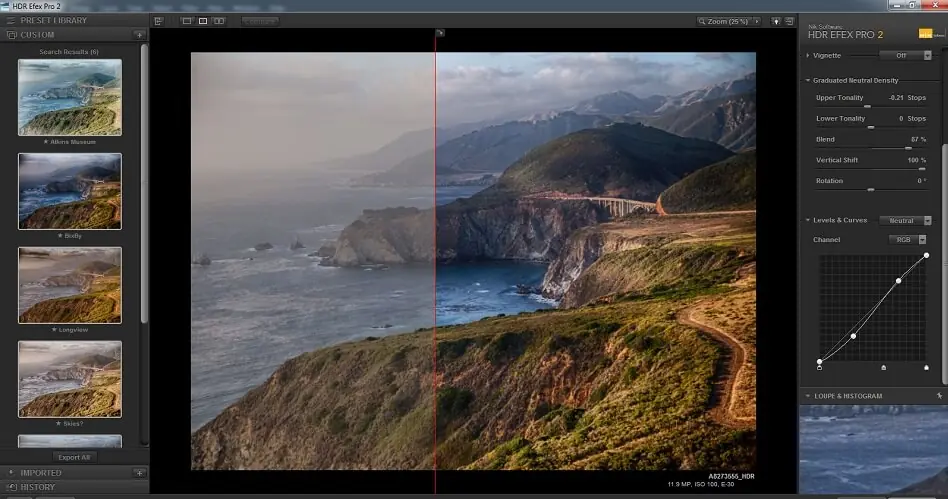The height and width of the screenshot is (499, 948).
Task: Click the IMPORTED section icon
Action: [x=11, y=472]
